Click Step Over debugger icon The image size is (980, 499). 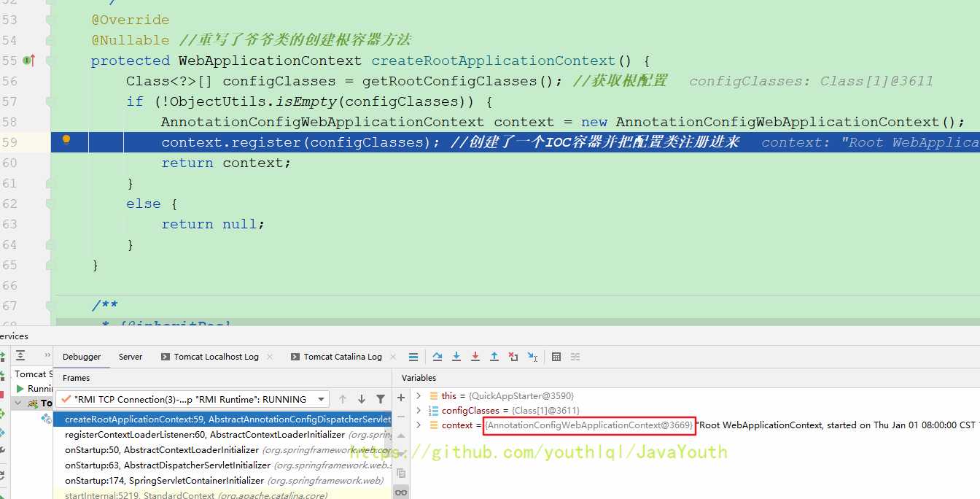tap(437, 357)
